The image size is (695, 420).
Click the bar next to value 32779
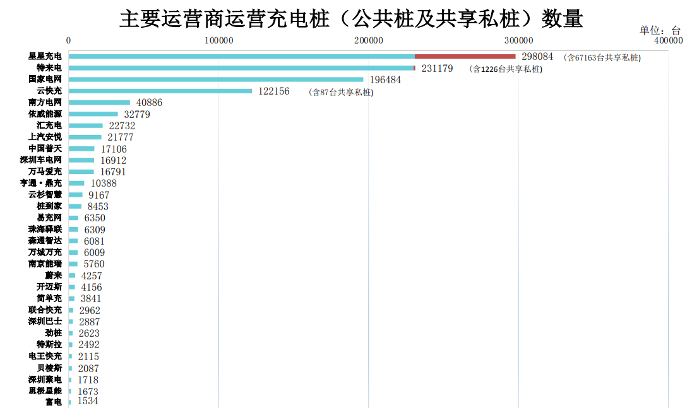pos(93,114)
